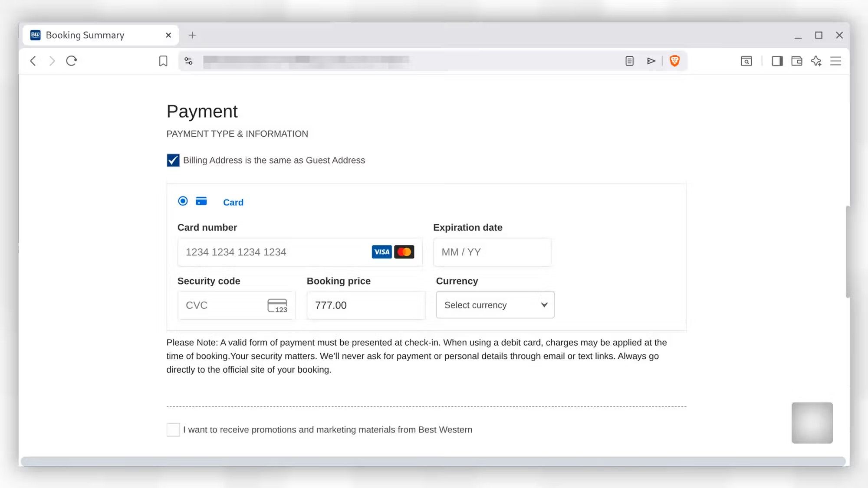Image resolution: width=868 pixels, height=488 pixels.
Task: Click the horizontal scrollbar at page bottom
Action: [x=432, y=461]
